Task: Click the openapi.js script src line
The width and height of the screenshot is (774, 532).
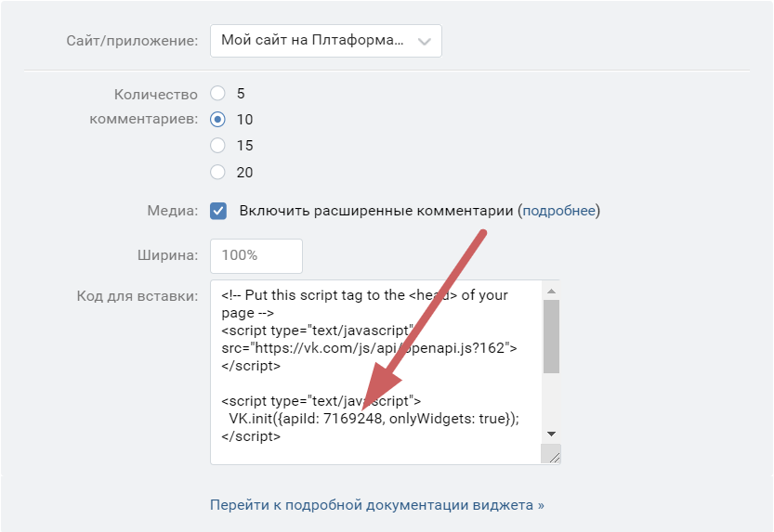Action: 368,348
